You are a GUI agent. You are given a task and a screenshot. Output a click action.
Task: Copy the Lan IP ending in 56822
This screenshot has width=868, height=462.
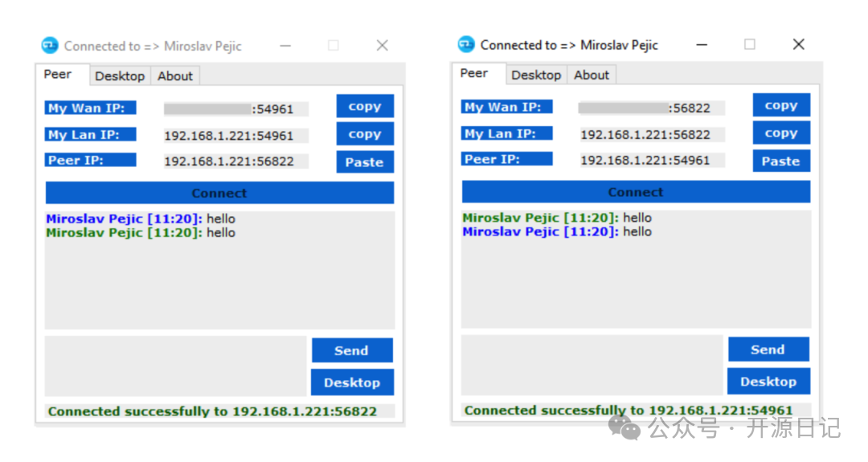[780, 133]
